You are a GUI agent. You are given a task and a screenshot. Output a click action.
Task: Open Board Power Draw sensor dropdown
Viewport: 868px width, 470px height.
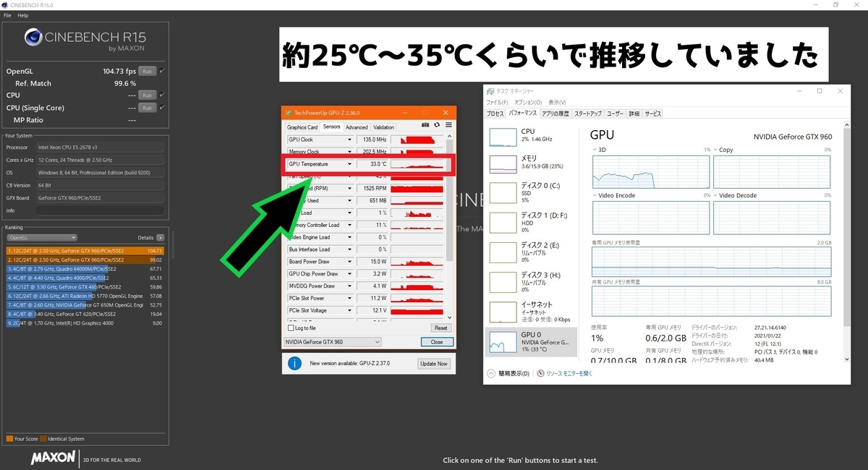pos(349,262)
